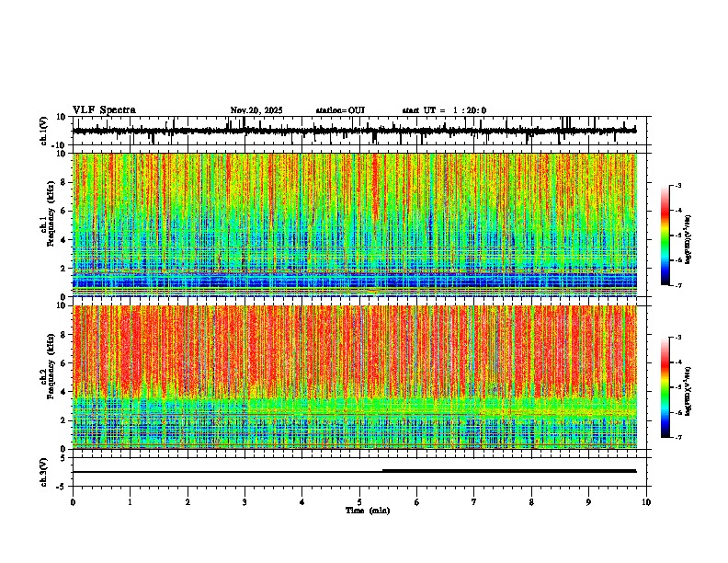Click the 'VLF Spectra' title
The image size is (728, 563).
click(104, 110)
